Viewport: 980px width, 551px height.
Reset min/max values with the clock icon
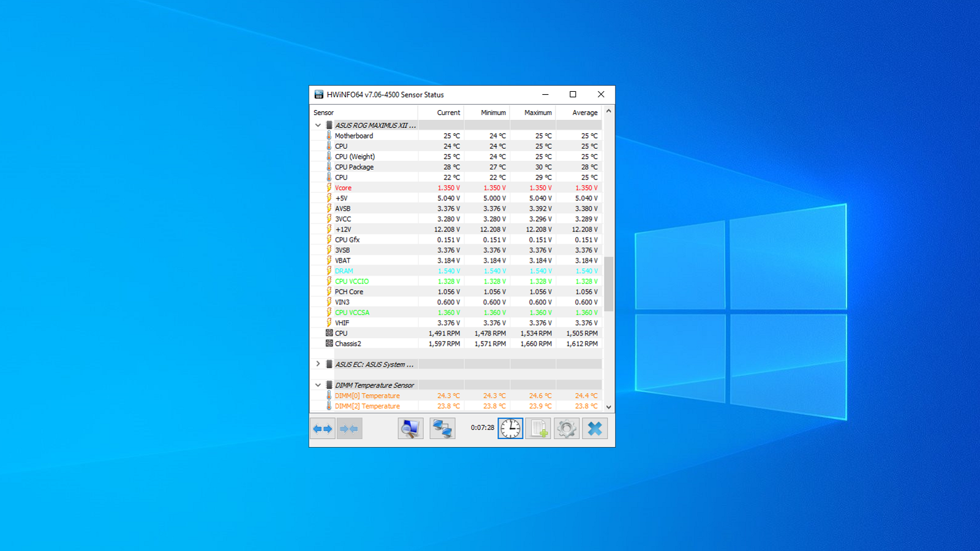[510, 429]
